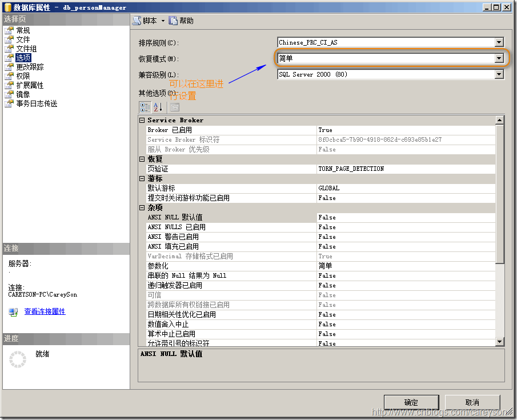
Task: Click the 常规 page icon in the page list
Action: coord(9,31)
